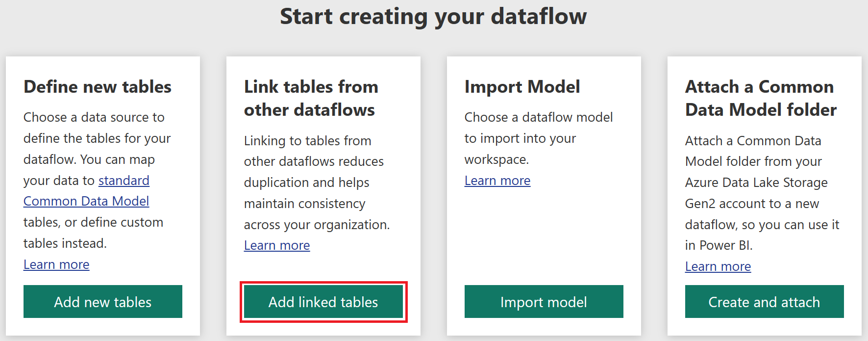Click 'Attach a Common Data Model folder' heading
Screen dimensions: 868x341
(761, 98)
